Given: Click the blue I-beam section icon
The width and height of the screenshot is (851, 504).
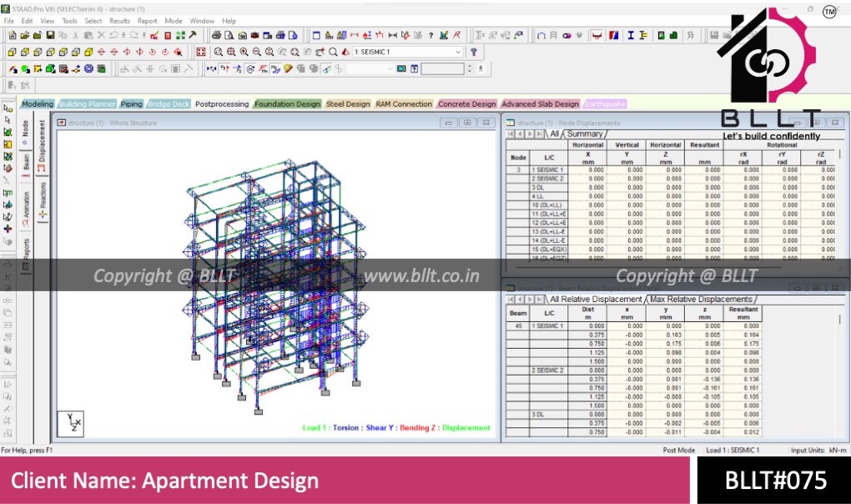Looking at the screenshot, I should (631, 35).
